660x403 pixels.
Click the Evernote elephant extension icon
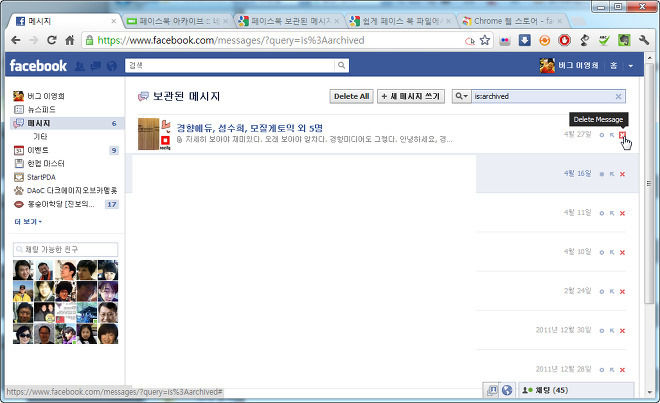624,40
